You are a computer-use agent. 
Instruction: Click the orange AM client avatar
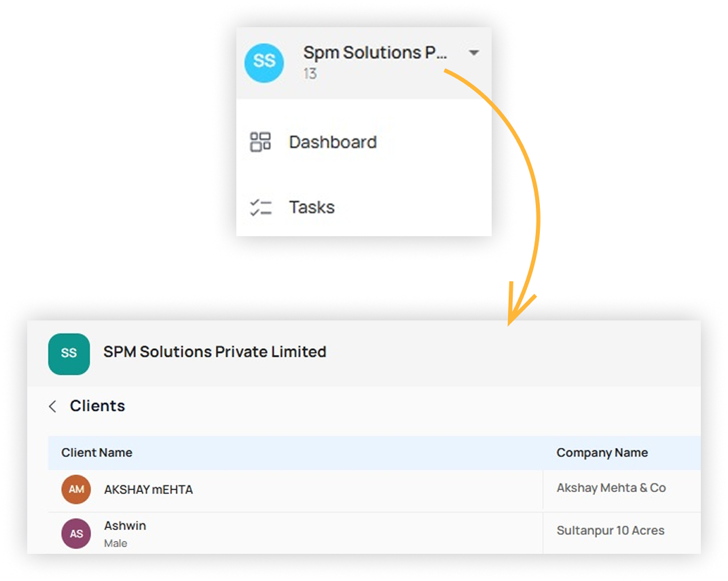tap(76, 489)
